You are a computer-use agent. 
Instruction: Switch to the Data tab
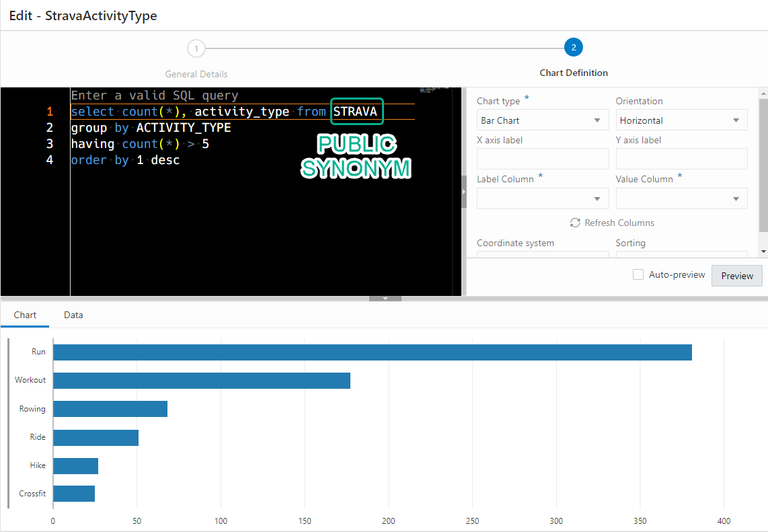point(73,315)
